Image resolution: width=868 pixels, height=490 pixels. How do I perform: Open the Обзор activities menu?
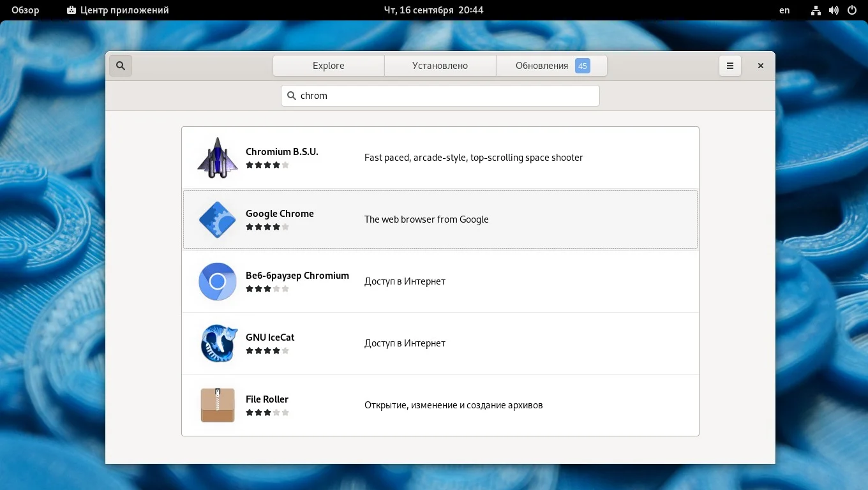coord(24,10)
